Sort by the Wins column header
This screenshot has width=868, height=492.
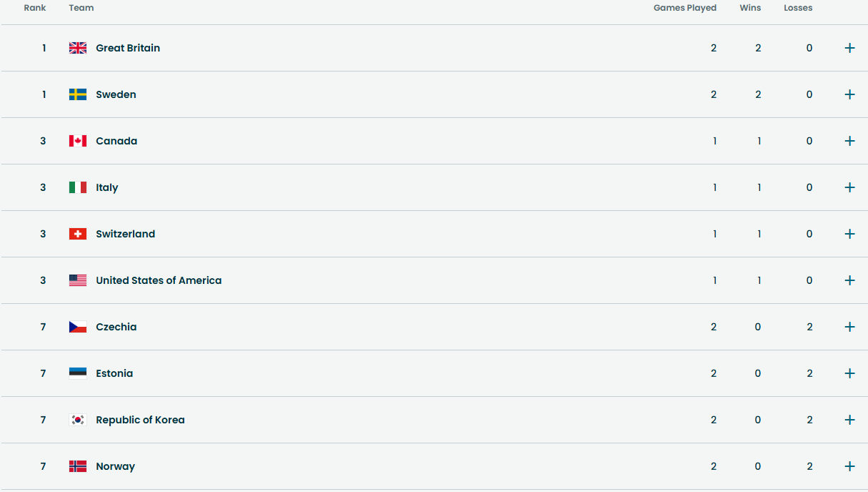pos(750,8)
